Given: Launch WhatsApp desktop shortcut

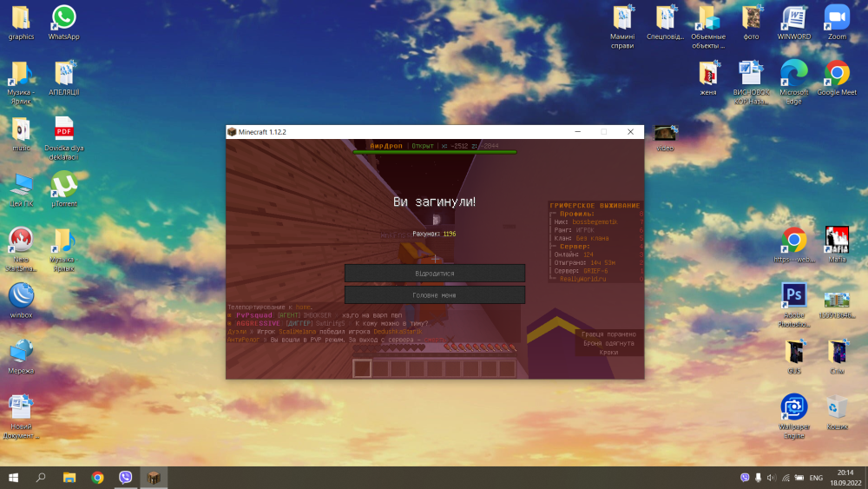Looking at the screenshot, I should click(63, 23).
